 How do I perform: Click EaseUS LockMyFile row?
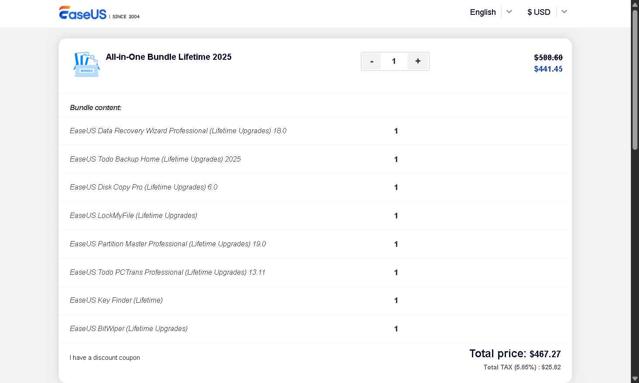click(315, 216)
